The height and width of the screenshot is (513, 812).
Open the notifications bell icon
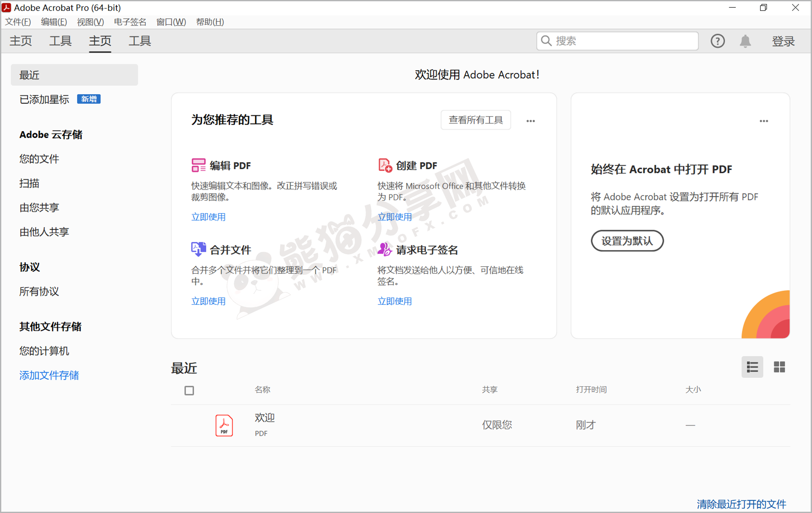(x=745, y=41)
